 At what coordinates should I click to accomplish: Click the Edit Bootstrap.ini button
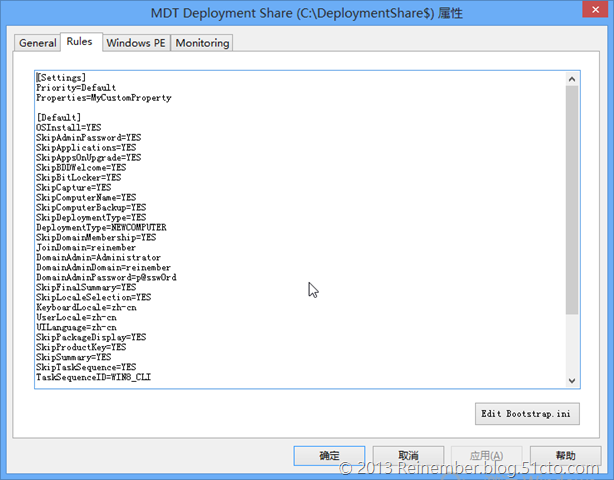527,414
